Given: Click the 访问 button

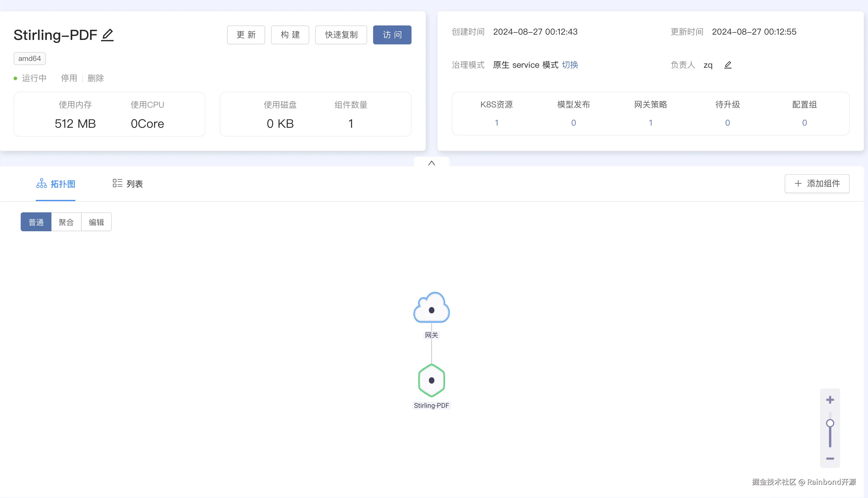Looking at the screenshot, I should [392, 35].
